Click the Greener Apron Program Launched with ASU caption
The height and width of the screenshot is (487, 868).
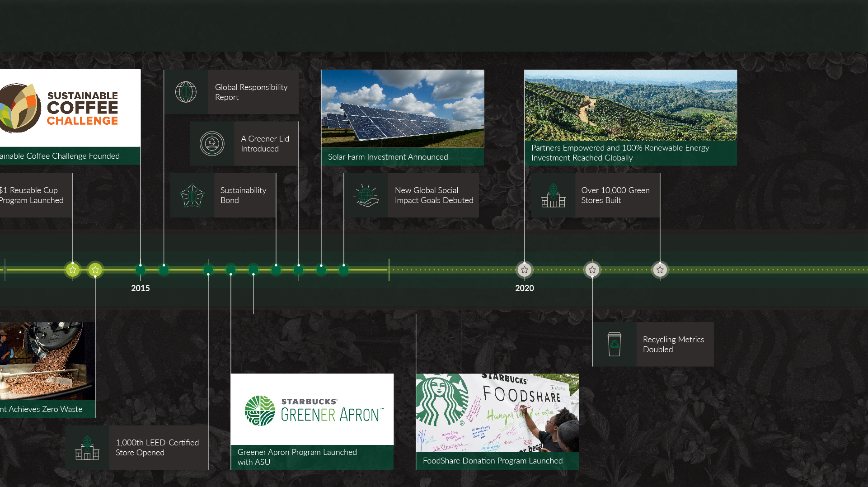point(297,457)
